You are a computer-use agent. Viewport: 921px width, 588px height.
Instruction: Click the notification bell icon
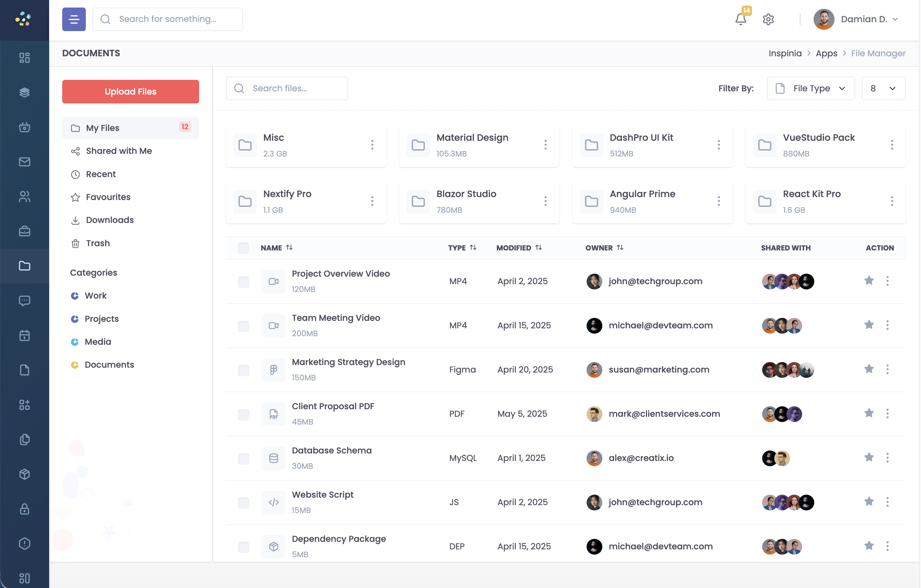[741, 19]
